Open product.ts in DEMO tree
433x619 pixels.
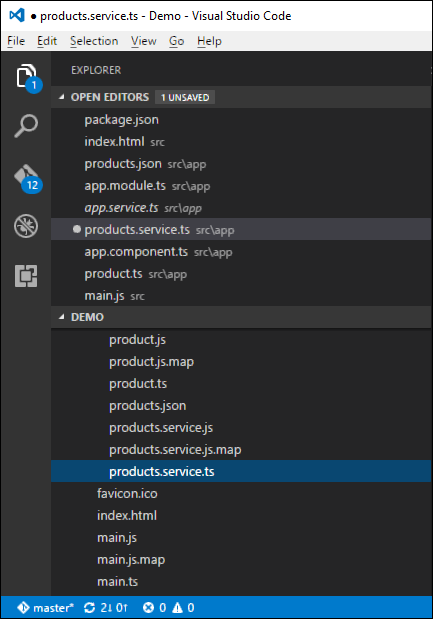[241, 384]
